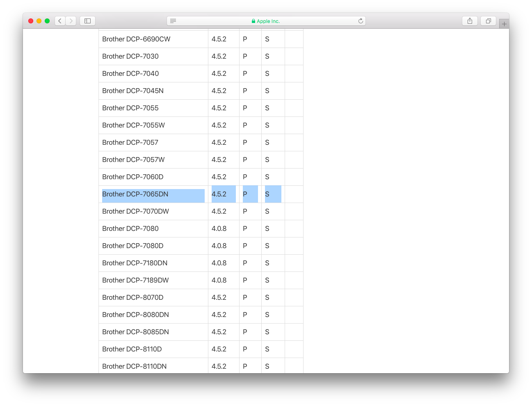Show the tab overview
The image size is (532, 406).
[x=489, y=21]
